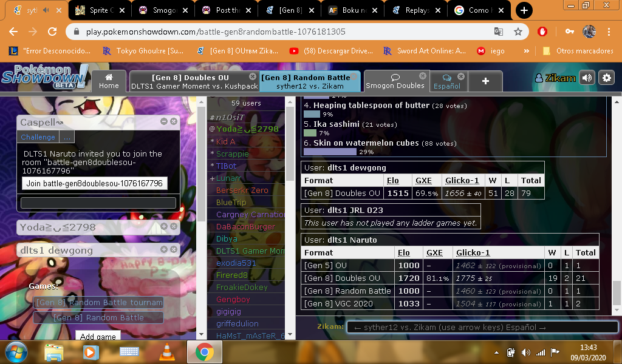Image resolution: width=622 pixels, height=364 pixels.
Task: Click the Add game button
Action: click(98, 336)
